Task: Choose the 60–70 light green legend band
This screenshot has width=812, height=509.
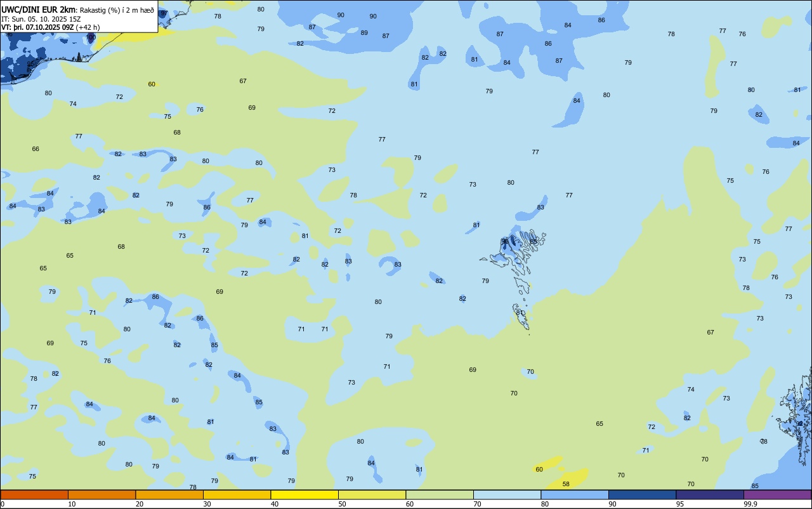Action: click(440, 494)
